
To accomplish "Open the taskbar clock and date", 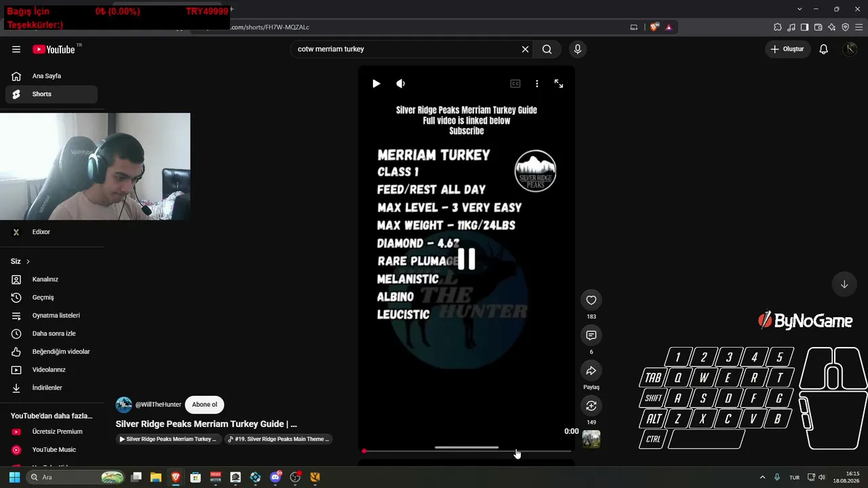I will pyautogui.click(x=846, y=477).
